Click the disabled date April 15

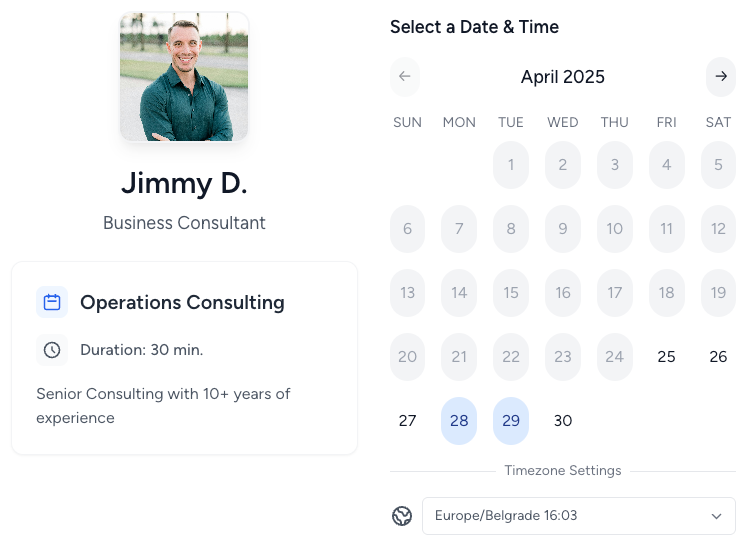(x=511, y=293)
